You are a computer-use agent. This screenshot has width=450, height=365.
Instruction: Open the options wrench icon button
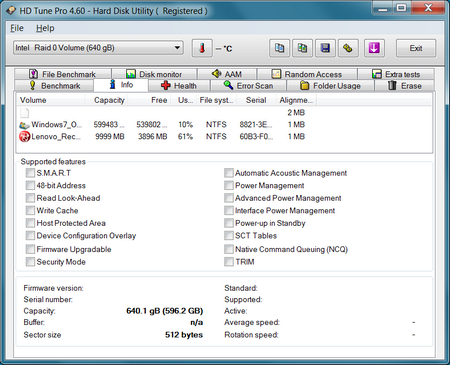coord(348,48)
